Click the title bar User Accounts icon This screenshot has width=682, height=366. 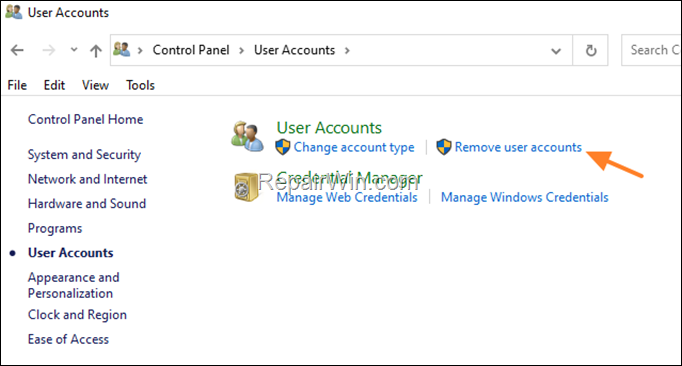coord(13,12)
